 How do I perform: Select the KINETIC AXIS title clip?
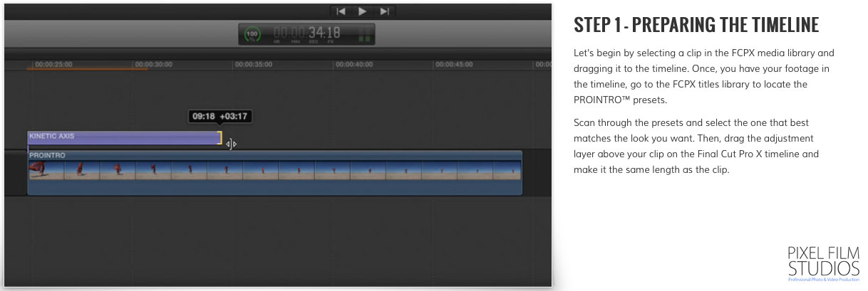point(123,138)
